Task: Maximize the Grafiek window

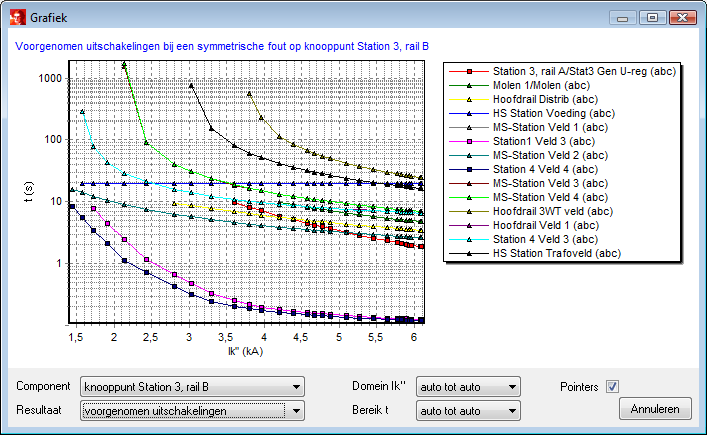Action: tap(652, 18)
